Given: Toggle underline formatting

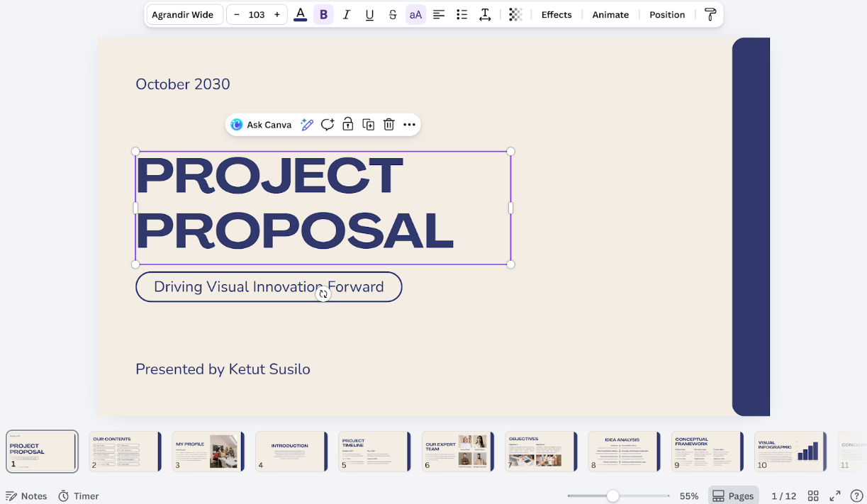Looking at the screenshot, I should point(369,15).
